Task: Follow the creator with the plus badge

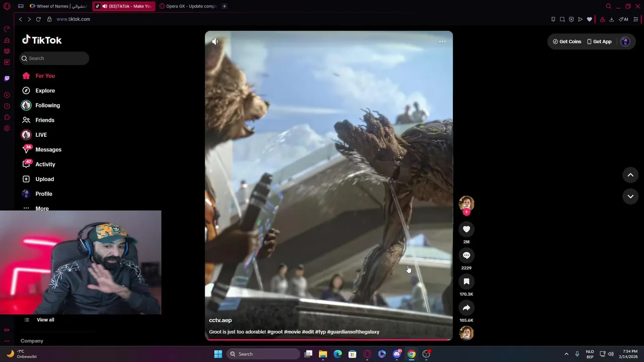Action: [466, 212]
